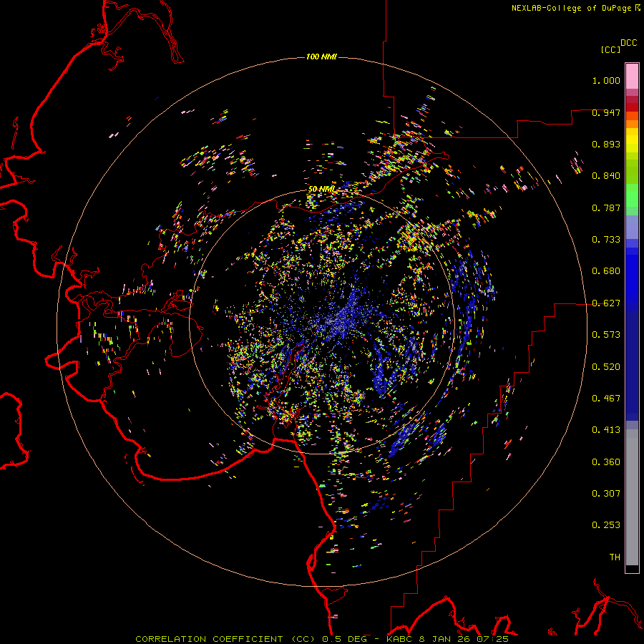Click the 0.5 DEG elevation text
644x644 pixels.
pos(346,639)
